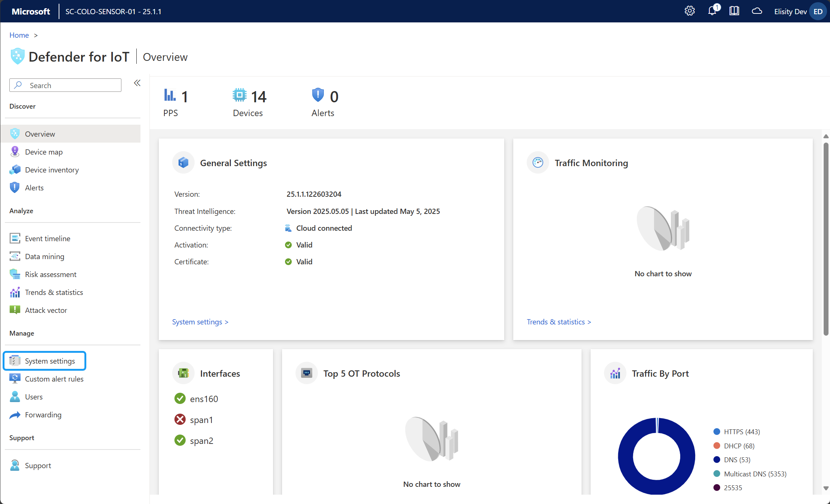
Task: Click the cloud connection icon
Action: pos(757,11)
